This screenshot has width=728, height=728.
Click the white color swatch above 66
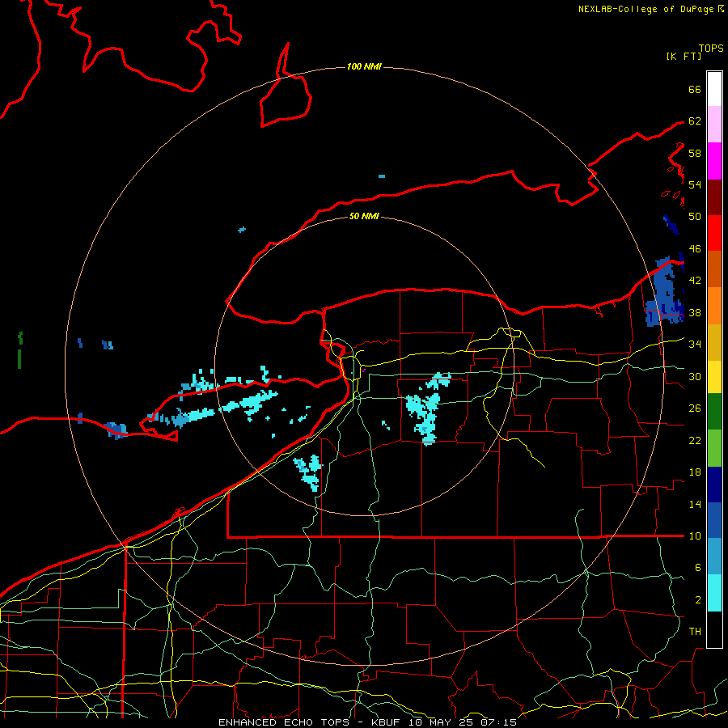714,89
